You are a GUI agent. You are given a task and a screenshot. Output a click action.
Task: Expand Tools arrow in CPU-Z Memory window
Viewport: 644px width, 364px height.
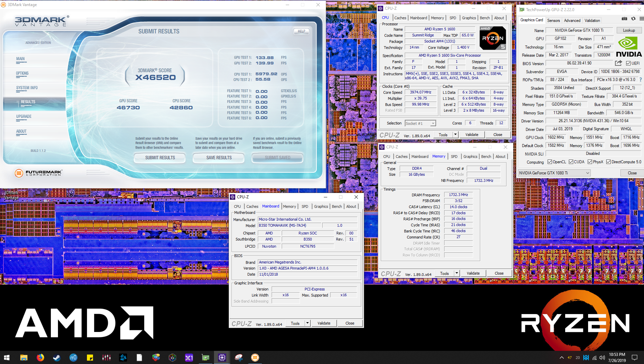point(456,273)
